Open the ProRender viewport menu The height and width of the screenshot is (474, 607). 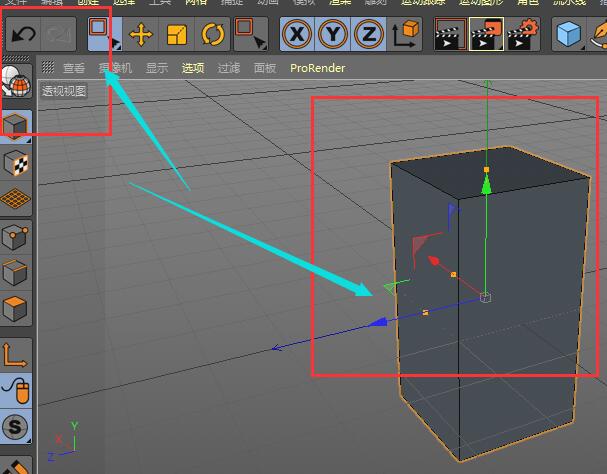(x=317, y=68)
